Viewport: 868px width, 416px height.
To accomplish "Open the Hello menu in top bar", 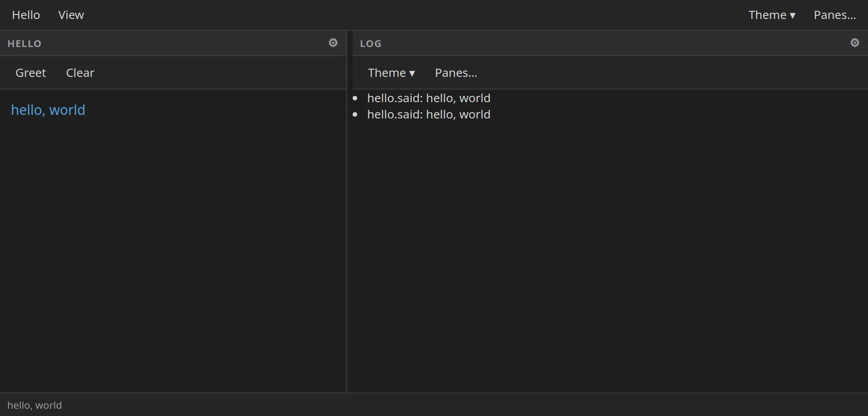I will coord(26,15).
